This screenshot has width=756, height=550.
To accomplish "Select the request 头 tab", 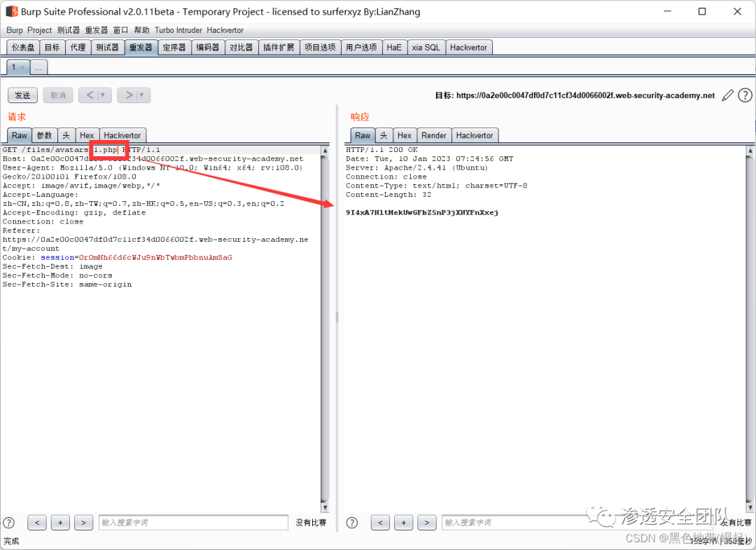I will pos(66,135).
